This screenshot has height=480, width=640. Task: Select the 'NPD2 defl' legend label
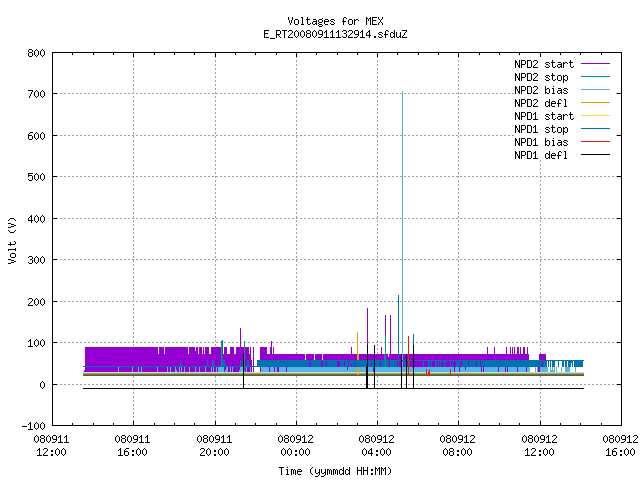541,103
